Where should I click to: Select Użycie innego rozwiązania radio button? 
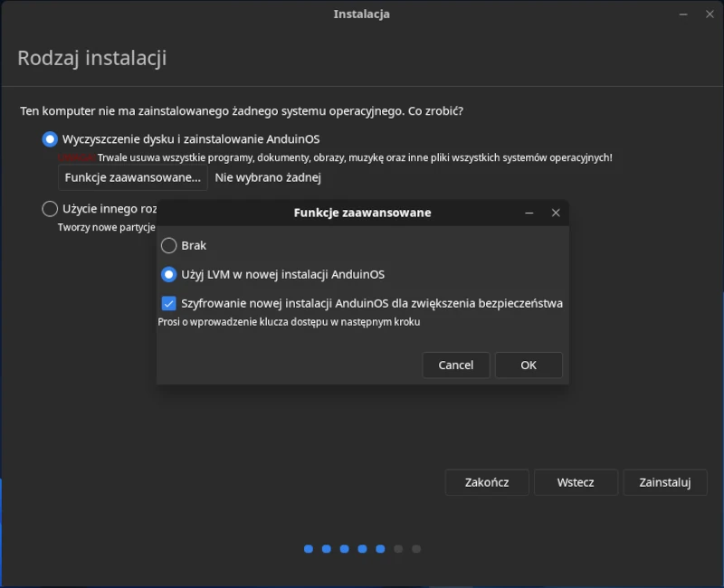50,209
